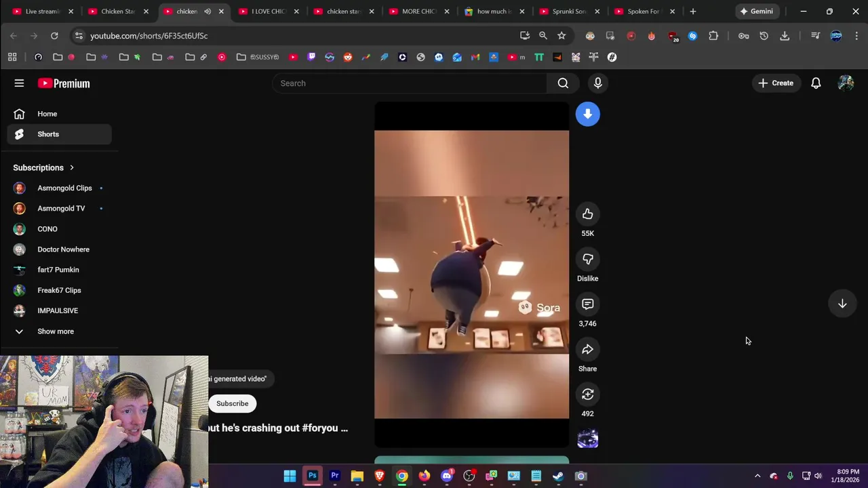Open Photoshop from taskbar
The image size is (868, 488).
(312, 476)
